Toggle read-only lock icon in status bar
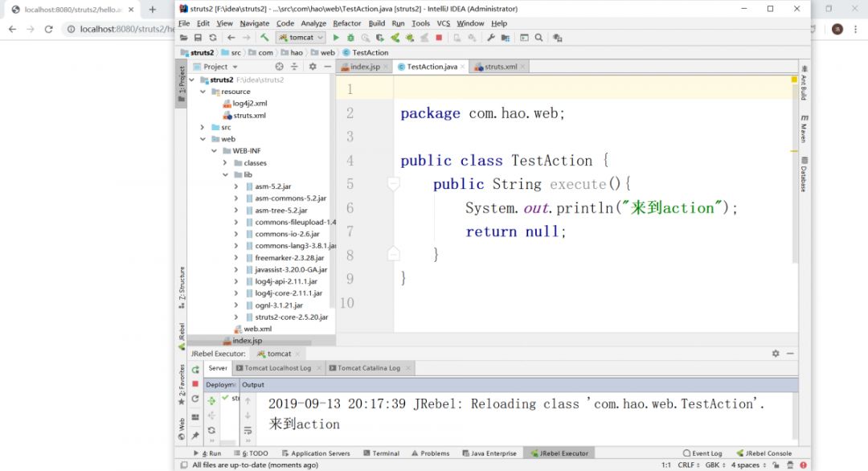 tap(776, 465)
